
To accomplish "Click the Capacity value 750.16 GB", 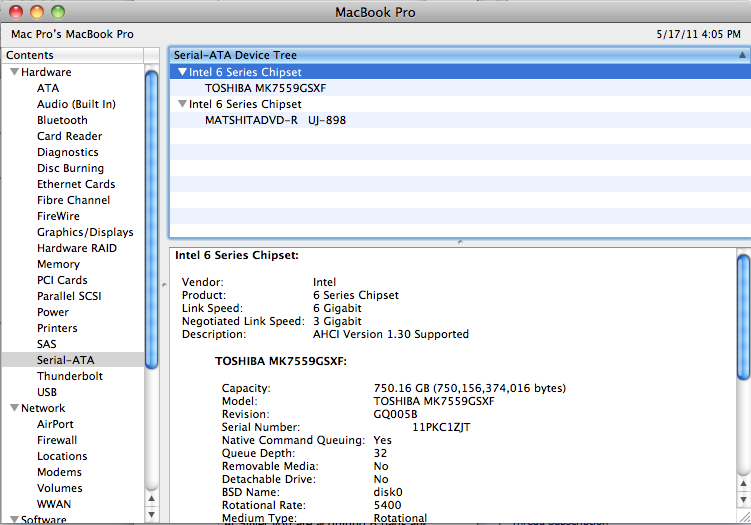I will pos(469,388).
